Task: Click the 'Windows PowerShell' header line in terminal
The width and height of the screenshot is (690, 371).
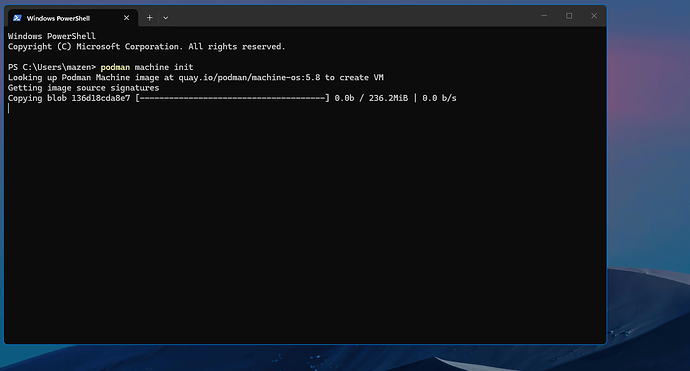Action: [52, 36]
